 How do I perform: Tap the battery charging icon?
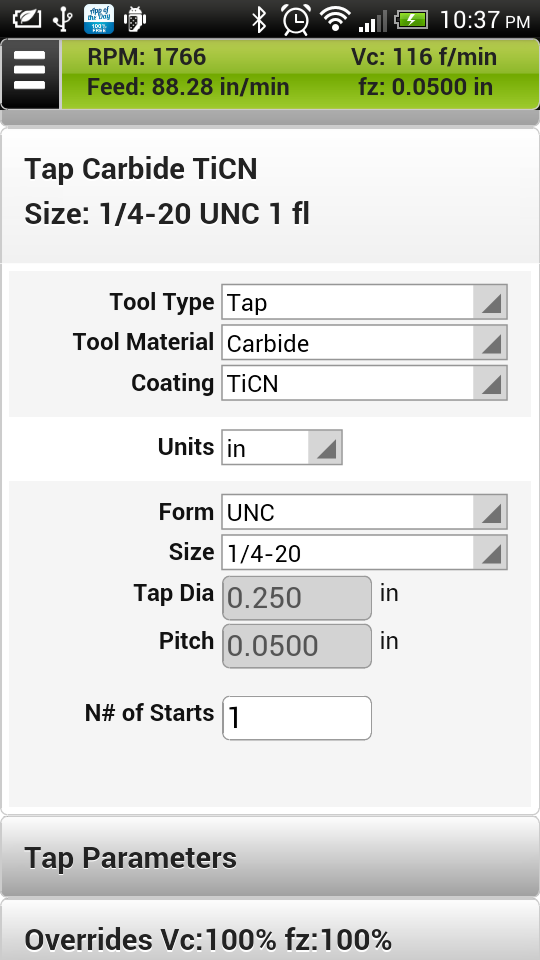point(411,20)
